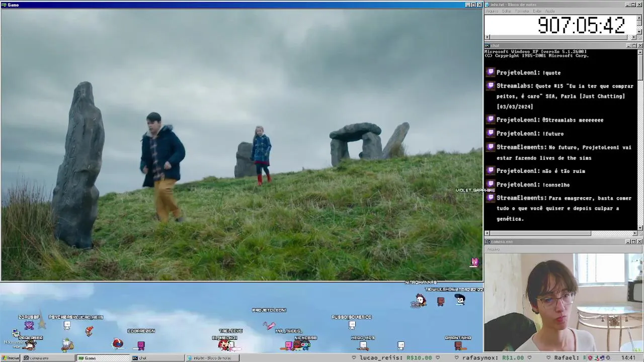Click Twitch icon beside StreamElements No futuro message

(x=491, y=147)
